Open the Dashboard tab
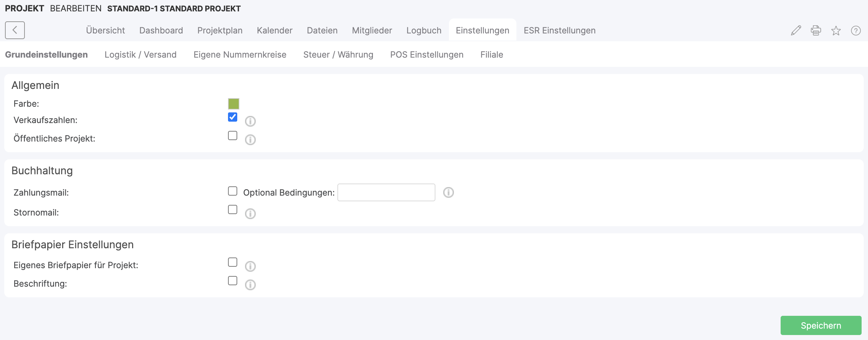868x340 pixels. 161,31
